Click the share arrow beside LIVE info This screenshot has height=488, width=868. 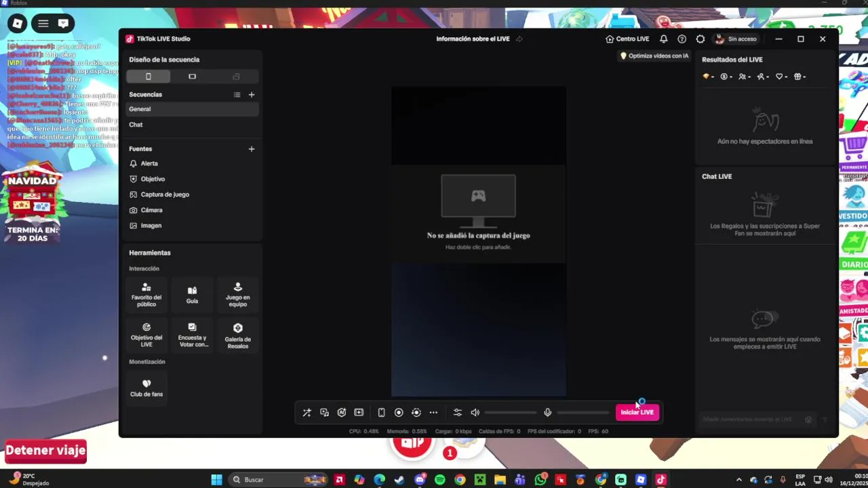pyautogui.click(x=519, y=39)
